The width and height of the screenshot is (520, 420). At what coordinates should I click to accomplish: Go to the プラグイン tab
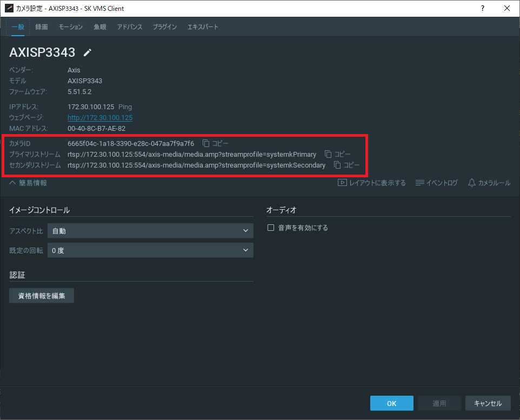click(165, 27)
